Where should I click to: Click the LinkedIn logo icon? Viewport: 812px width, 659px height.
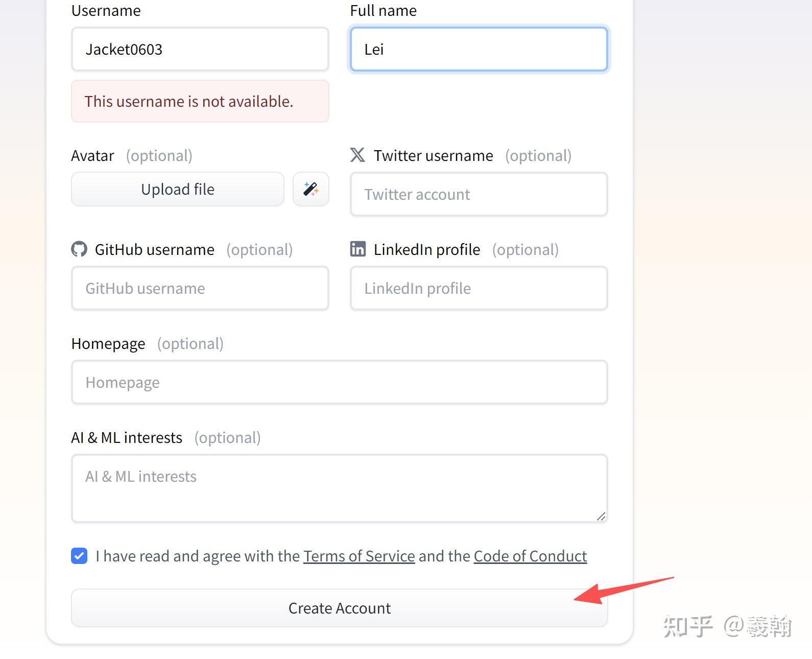[358, 249]
